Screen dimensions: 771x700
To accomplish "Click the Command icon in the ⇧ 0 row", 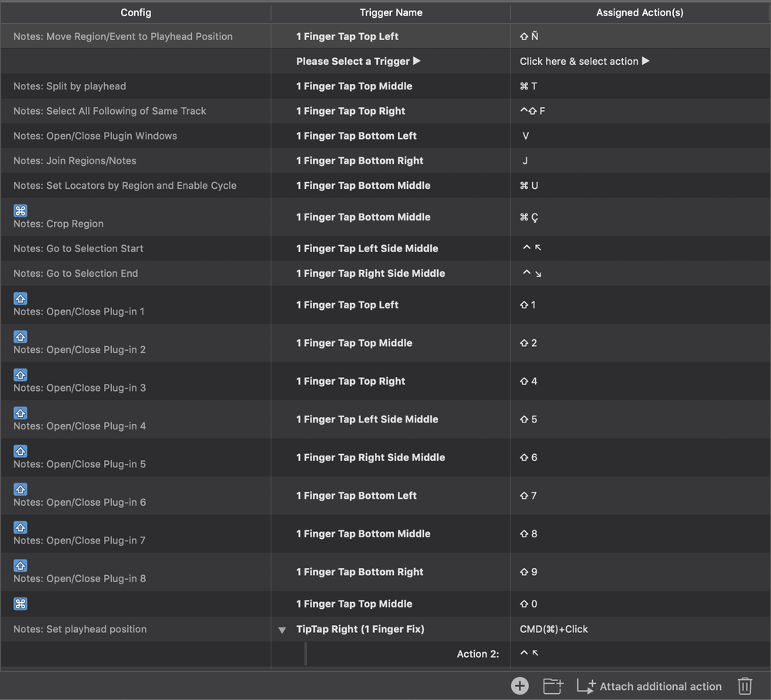I will (20, 604).
